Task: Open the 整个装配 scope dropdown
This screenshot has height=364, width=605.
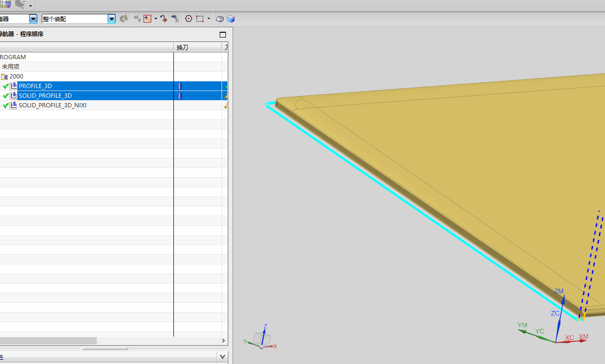Action: [112, 19]
